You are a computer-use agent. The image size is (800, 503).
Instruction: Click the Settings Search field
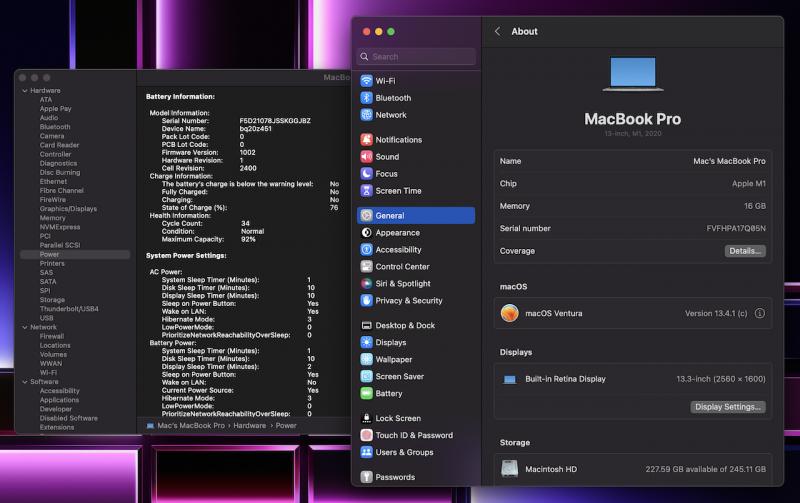pos(416,57)
